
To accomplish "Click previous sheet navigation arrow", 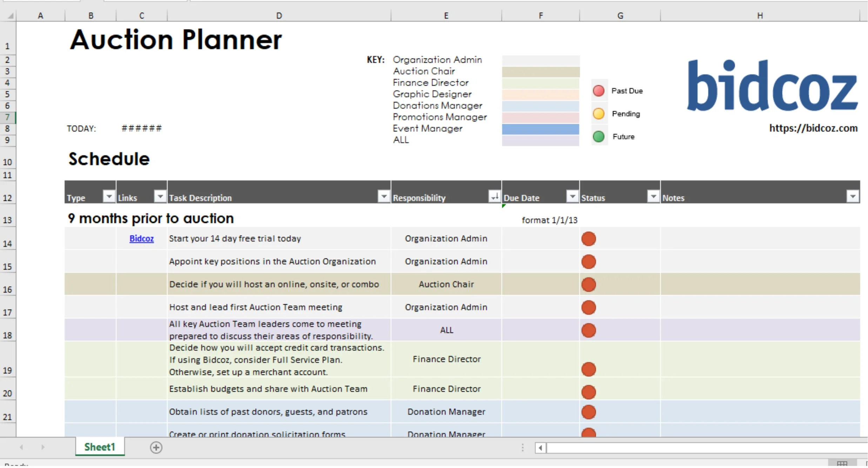I will tap(21, 448).
